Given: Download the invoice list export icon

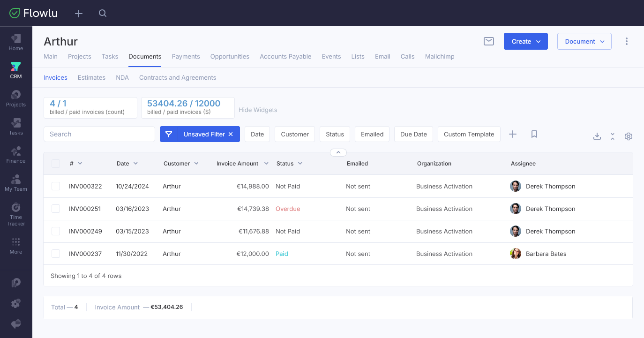Looking at the screenshot, I should pos(597,136).
